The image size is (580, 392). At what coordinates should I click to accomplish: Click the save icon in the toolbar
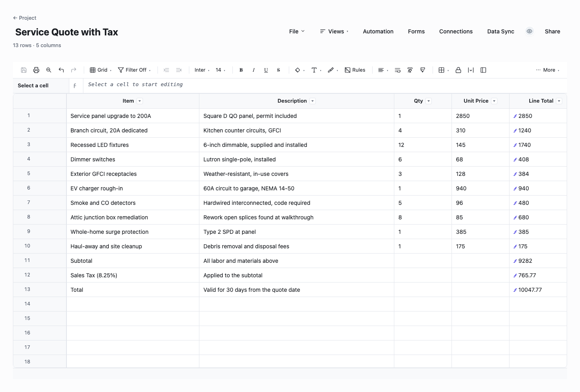tap(24, 70)
